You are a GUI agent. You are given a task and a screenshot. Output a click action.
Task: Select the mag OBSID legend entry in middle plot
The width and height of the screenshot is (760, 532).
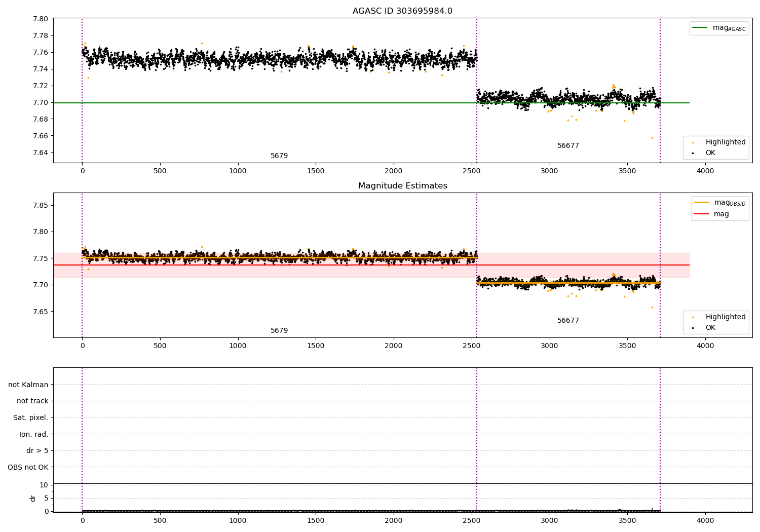pos(720,203)
